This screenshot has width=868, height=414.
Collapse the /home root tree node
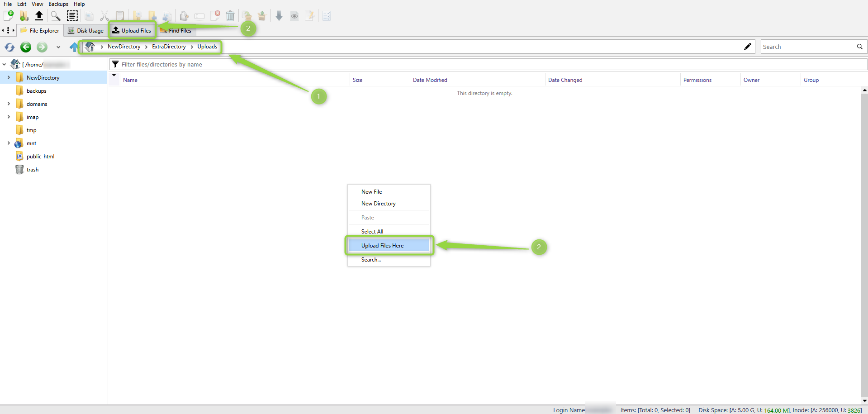point(5,64)
